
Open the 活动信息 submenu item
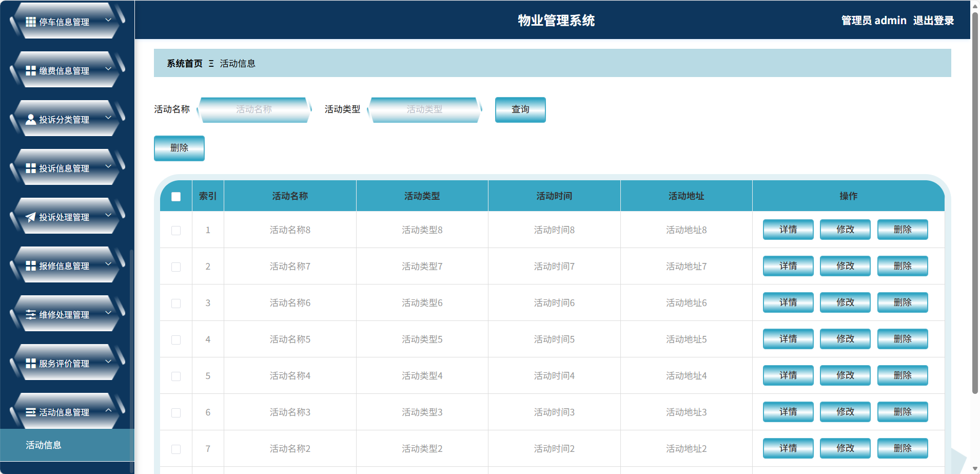tap(67, 445)
